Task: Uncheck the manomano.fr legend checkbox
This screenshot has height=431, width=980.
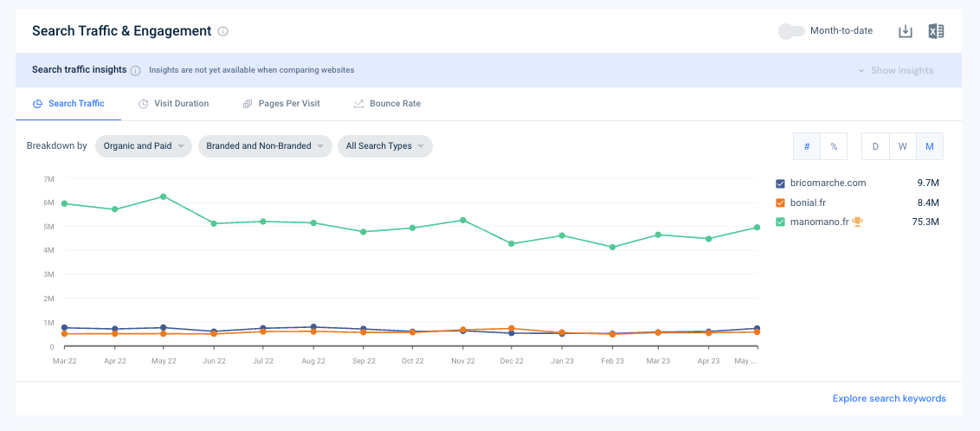Action: pos(780,222)
